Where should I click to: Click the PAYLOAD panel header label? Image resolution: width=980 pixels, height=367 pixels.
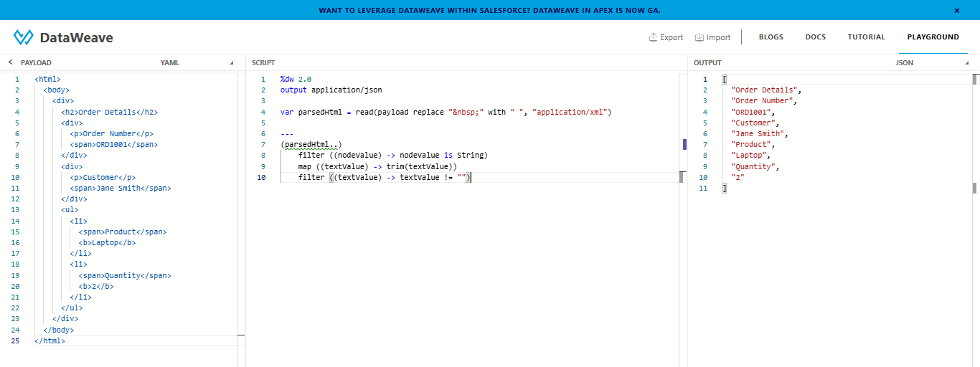pos(36,63)
